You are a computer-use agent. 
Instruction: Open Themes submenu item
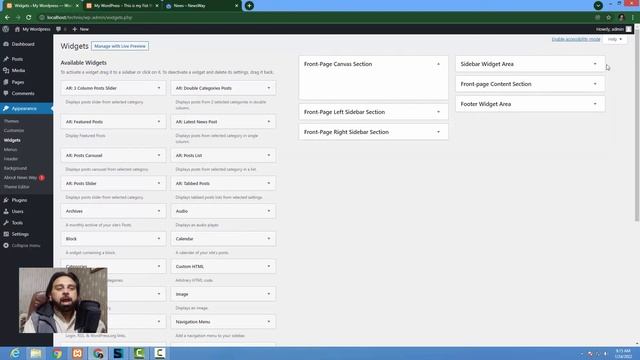(11, 121)
